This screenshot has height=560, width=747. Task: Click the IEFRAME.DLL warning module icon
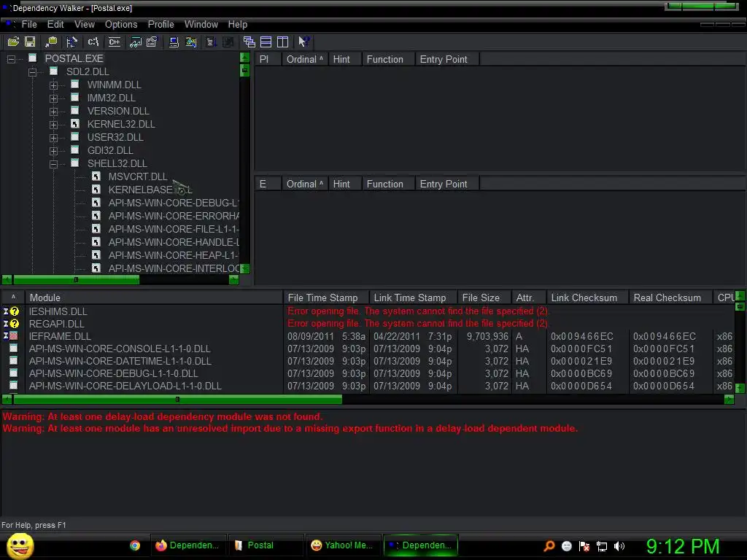click(x=14, y=335)
